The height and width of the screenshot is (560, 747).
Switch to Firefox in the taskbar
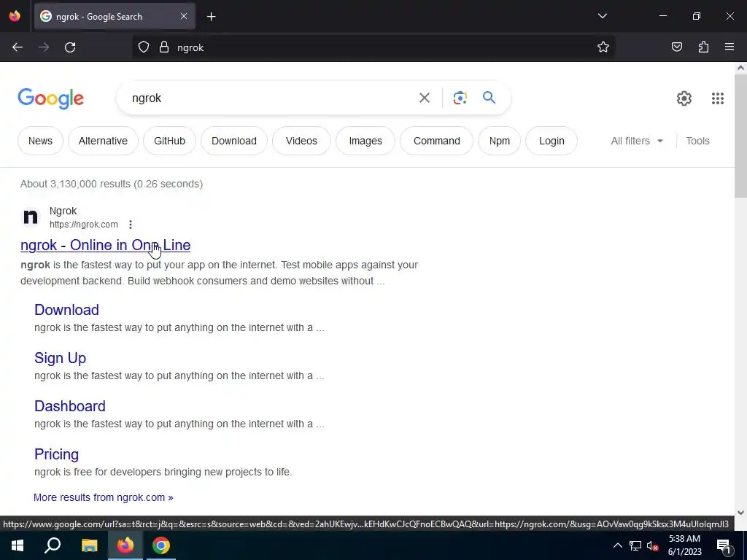(x=125, y=545)
